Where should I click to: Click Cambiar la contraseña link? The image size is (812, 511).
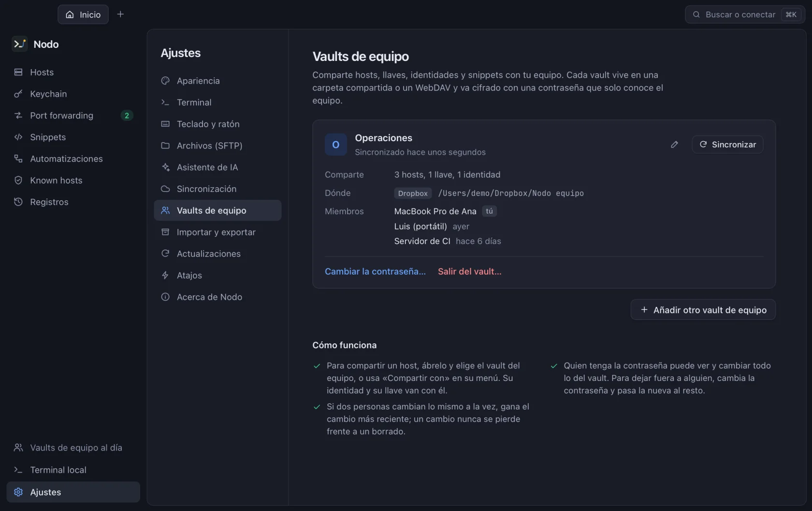pyautogui.click(x=375, y=272)
